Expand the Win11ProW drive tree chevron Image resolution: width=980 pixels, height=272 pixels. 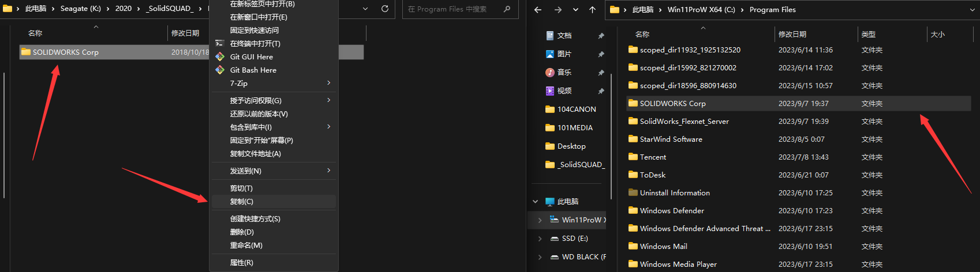pos(540,220)
